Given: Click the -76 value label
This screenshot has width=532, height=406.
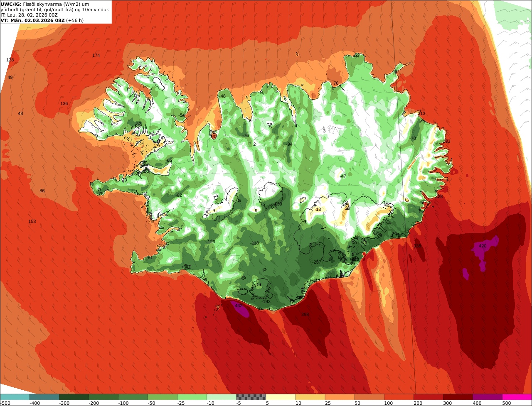Looking at the screenshot, I should (245, 135).
